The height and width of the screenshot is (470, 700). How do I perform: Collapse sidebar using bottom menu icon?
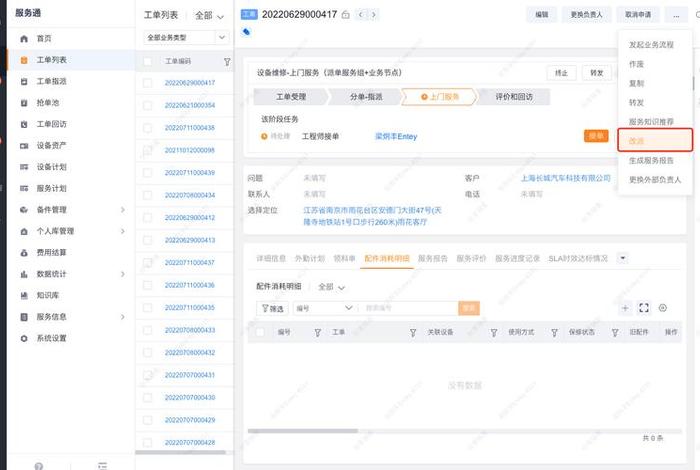point(103,466)
